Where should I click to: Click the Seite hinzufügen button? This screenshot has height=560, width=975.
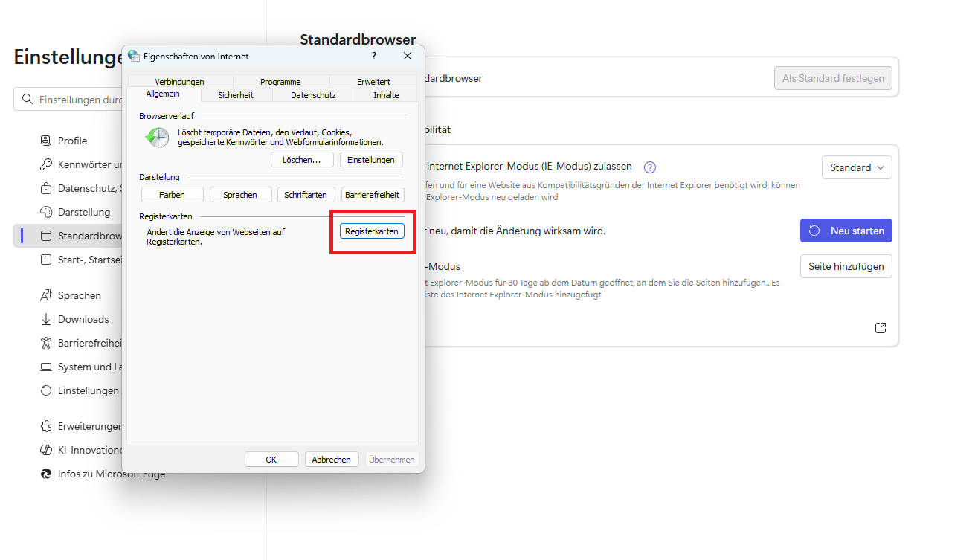pyautogui.click(x=846, y=266)
